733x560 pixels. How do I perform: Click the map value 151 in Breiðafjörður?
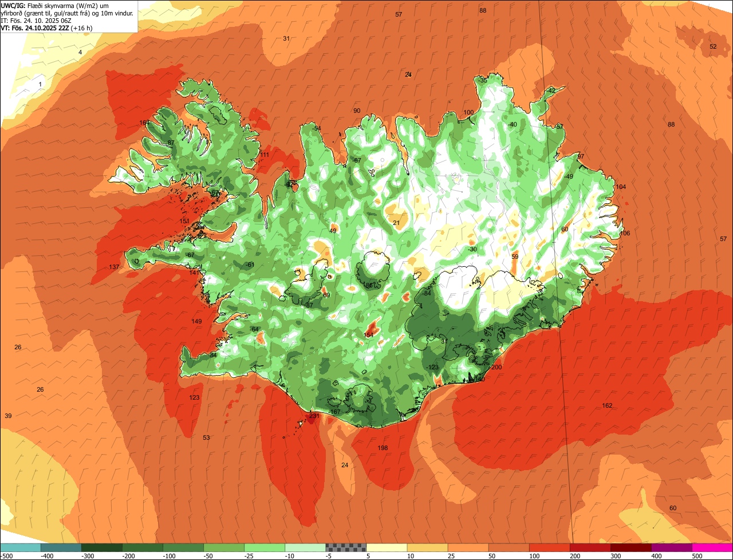coord(184,221)
